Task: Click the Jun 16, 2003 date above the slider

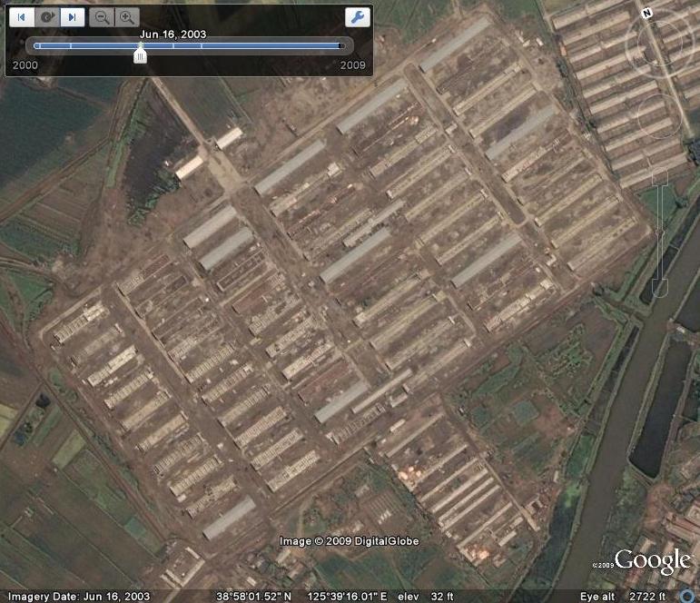Action: 173,34
